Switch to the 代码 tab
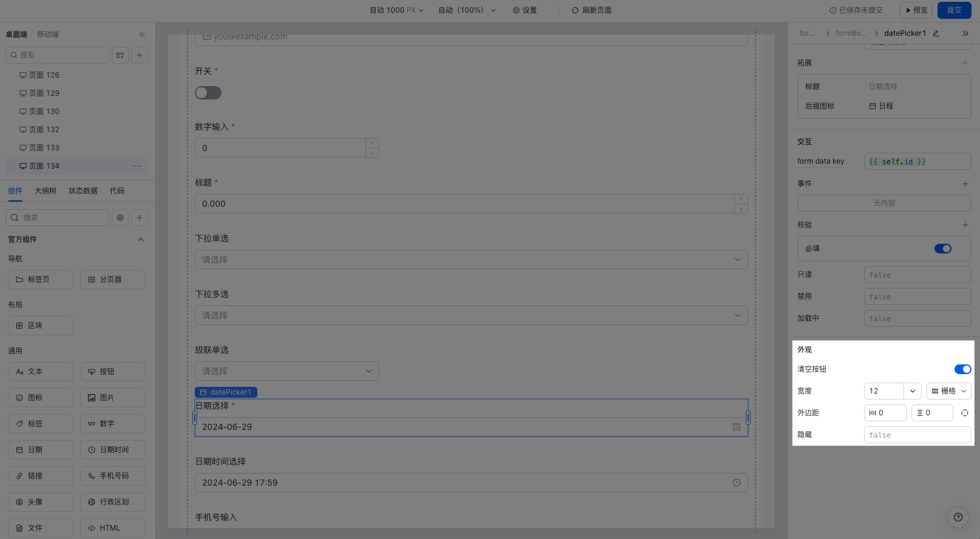 click(x=117, y=191)
